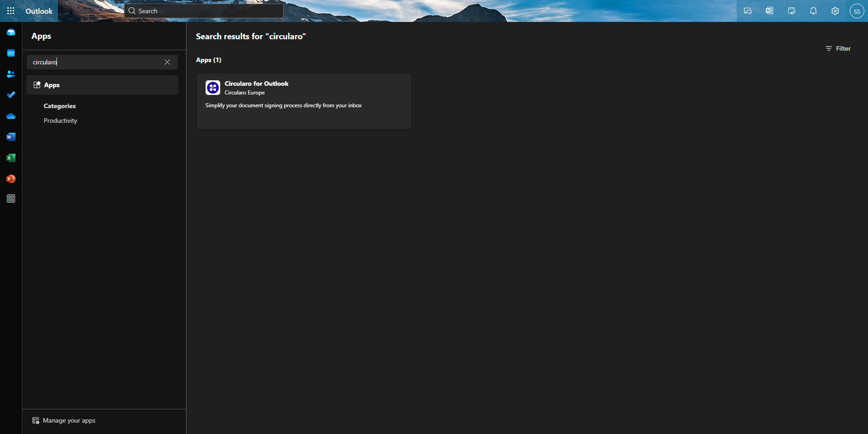Viewport: 868px width, 434px height.
Task: Open the Mail view in the sidebar
Action: 10,32
